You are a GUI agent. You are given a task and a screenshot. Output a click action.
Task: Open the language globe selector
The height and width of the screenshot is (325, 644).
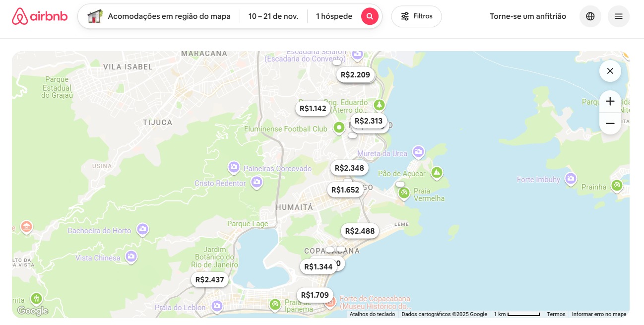click(590, 16)
